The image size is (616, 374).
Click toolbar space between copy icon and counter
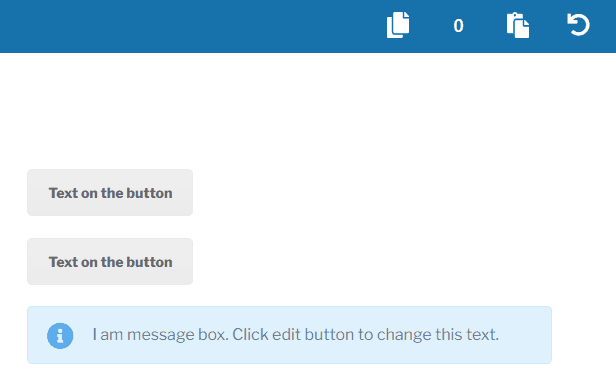(x=431, y=26)
